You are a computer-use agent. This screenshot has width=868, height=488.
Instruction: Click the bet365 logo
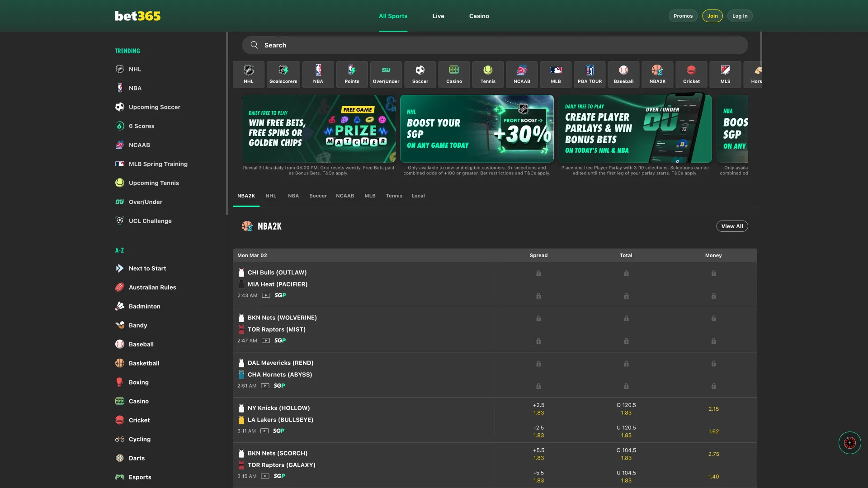point(137,16)
